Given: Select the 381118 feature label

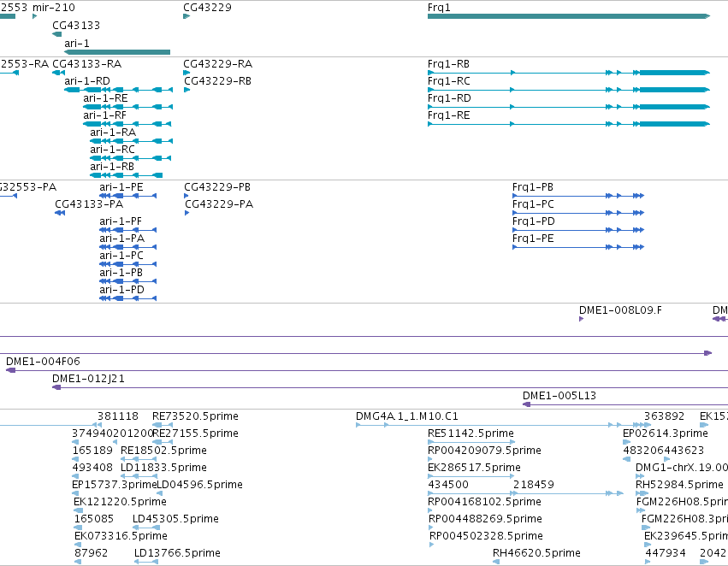Looking at the screenshot, I should [x=118, y=416].
